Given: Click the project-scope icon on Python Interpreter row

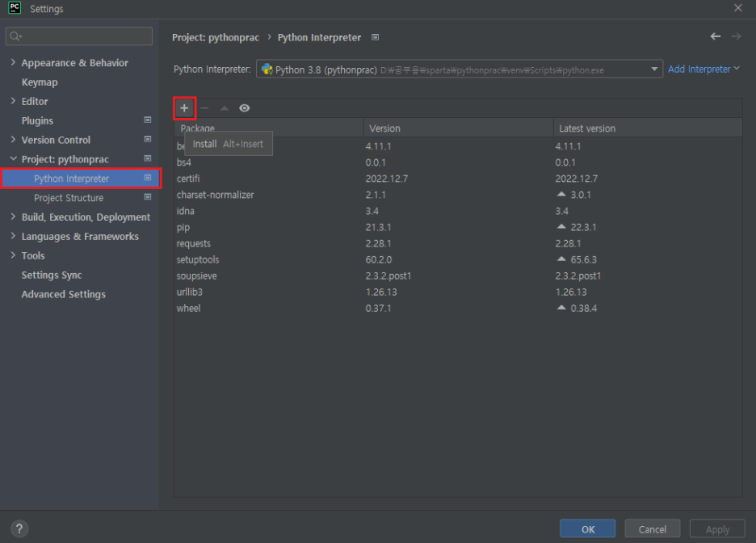Looking at the screenshot, I should tap(148, 178).
